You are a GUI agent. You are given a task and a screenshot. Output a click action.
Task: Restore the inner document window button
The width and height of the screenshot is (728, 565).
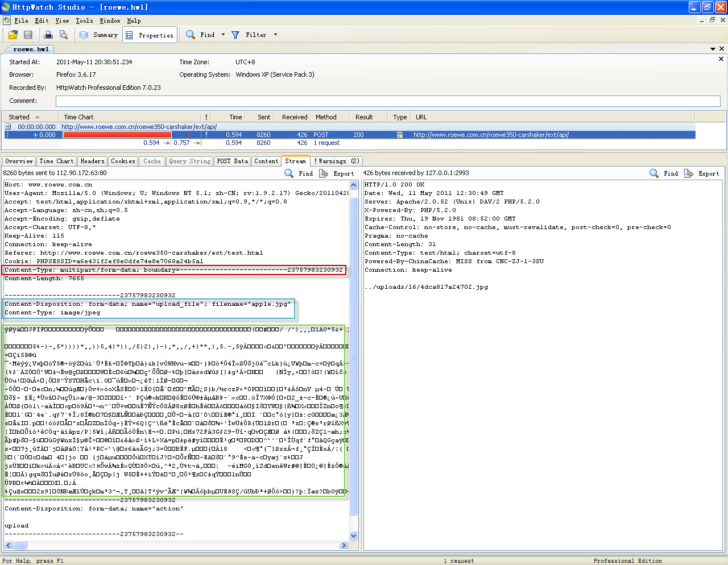coord(712,20)
